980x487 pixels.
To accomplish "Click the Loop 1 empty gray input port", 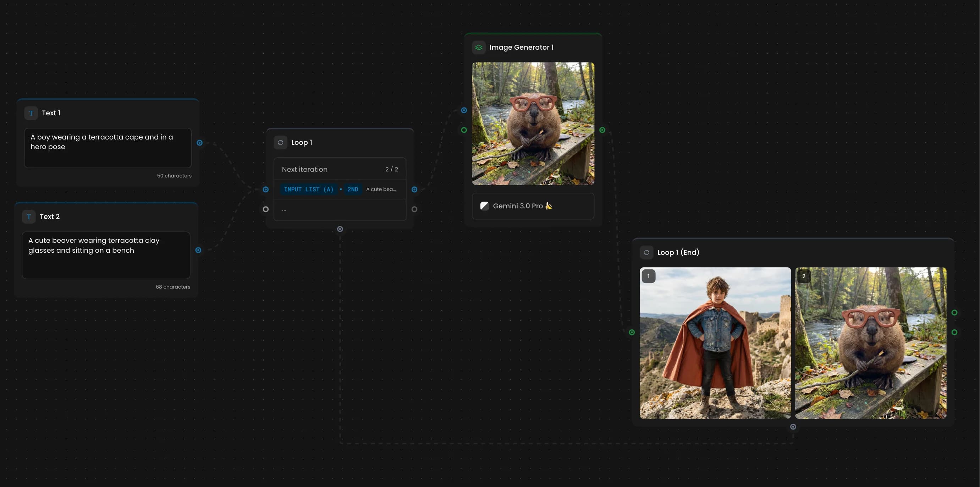I will click(x=265, y=209).
